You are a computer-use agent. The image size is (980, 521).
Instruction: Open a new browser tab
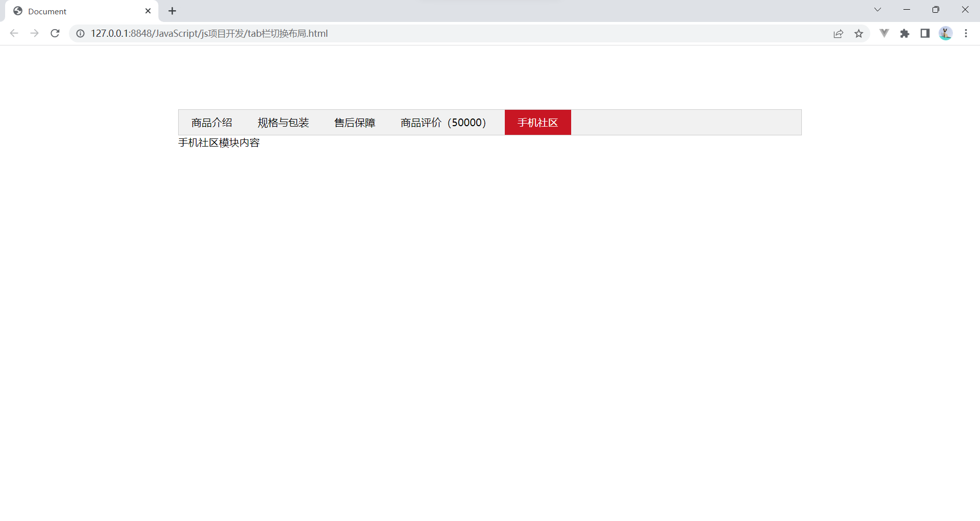tap(172, 10)
